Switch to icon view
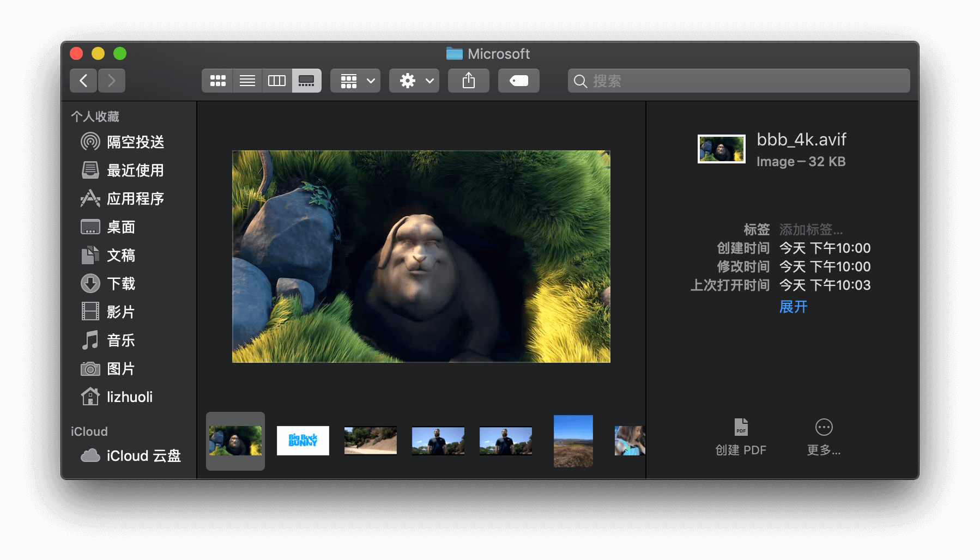 click(x=217, y=81)
